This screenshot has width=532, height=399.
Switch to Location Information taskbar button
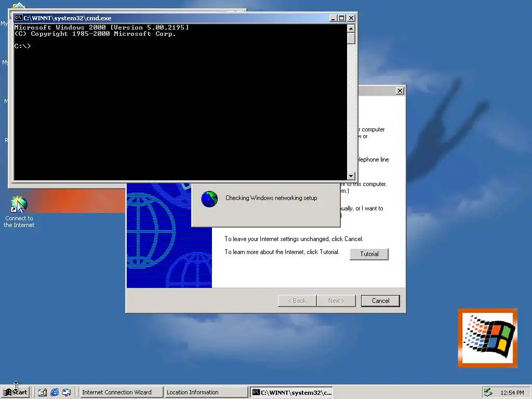click(x=206, y=392)
